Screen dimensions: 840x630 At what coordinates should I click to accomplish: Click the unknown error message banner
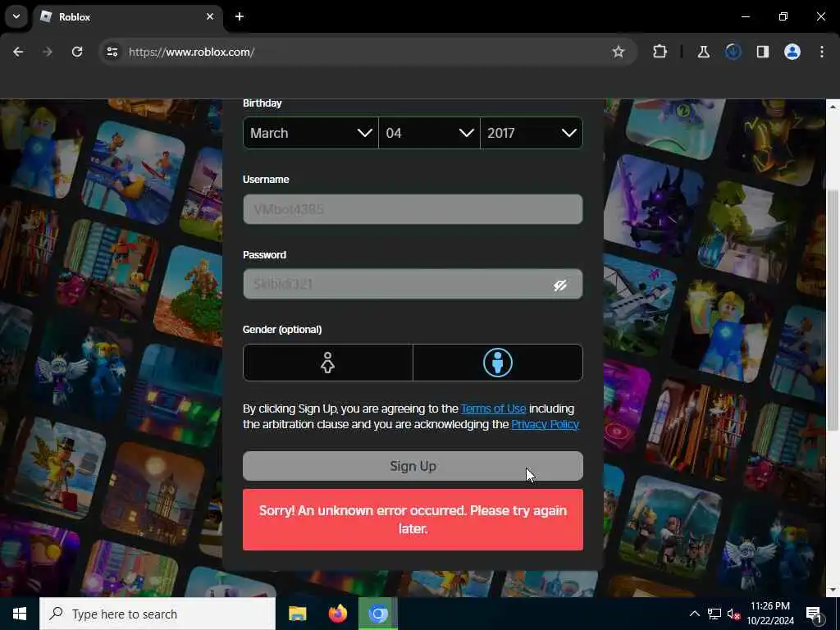(x=413, y=519)
